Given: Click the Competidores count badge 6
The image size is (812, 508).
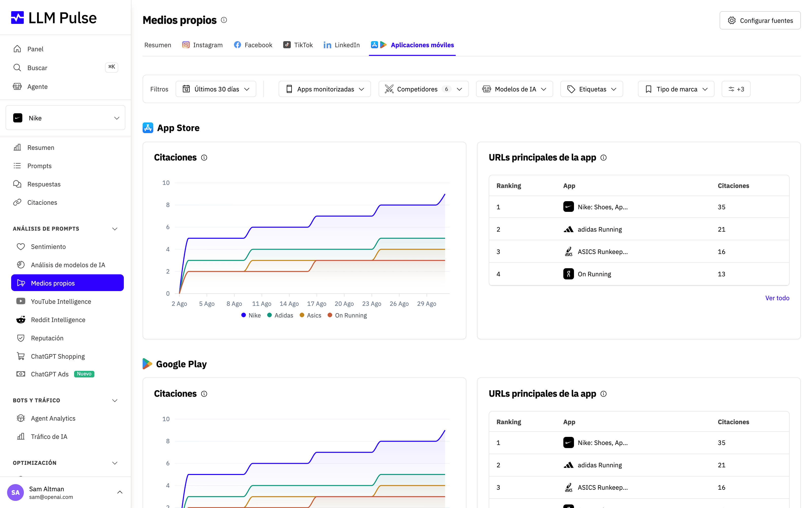Looking at the screenshot, I should click(x=446, y=89).
